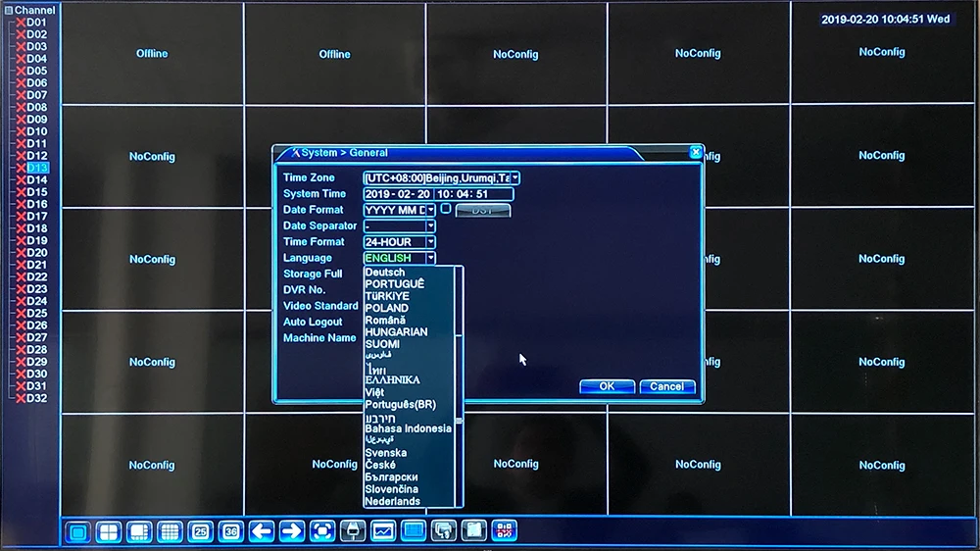
Task: Click the DST settings button
Action: tap(482, 210)
